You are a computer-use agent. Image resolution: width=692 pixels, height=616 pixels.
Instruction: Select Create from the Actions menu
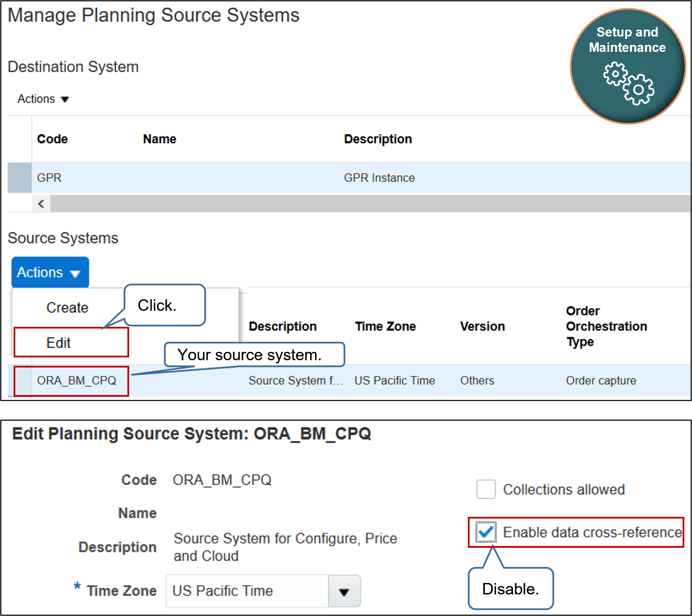[67, 308]
